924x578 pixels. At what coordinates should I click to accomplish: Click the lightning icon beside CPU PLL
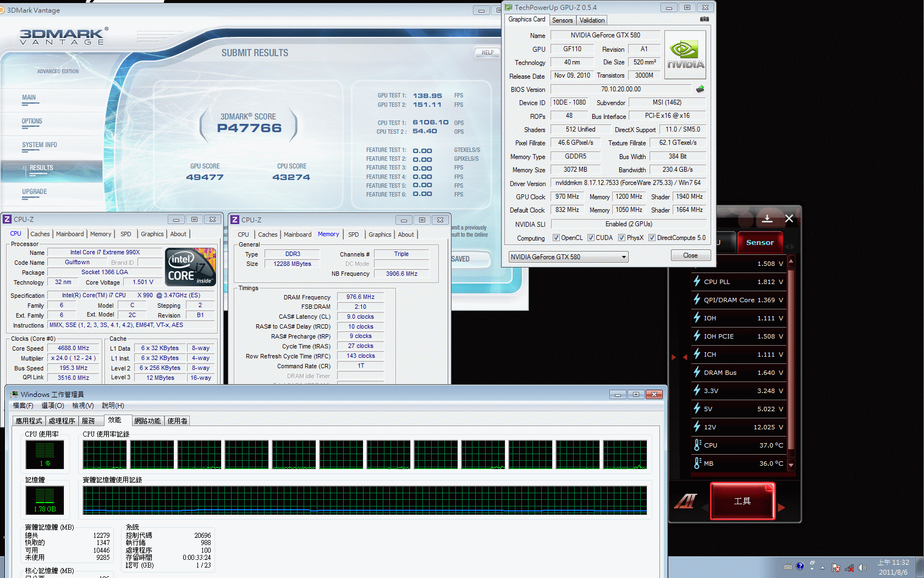[697, 281]
